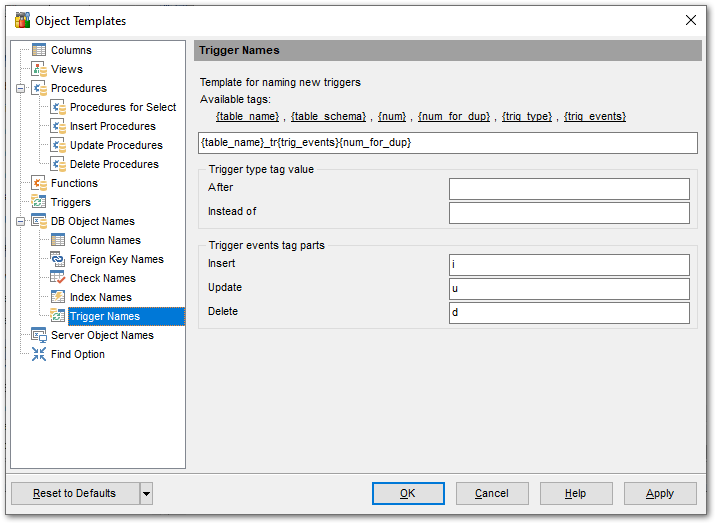Click the Columns tree icon
Image resolution: width=716 pixels, height=524 pixels.
click(39, 50)
